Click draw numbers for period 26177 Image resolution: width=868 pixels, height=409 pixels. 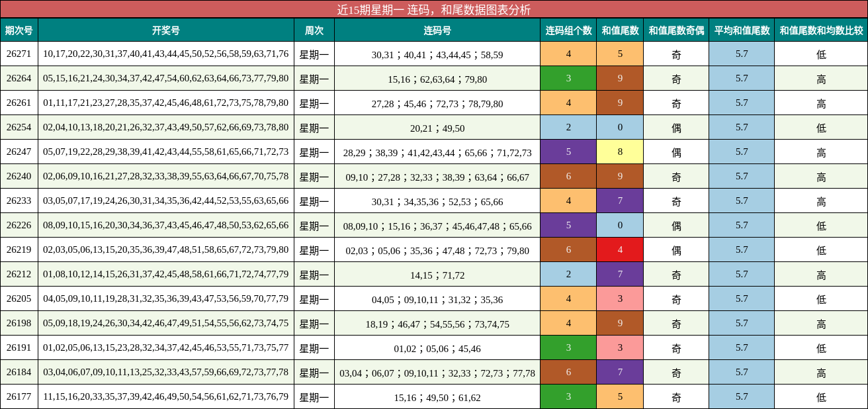point(166,396)
